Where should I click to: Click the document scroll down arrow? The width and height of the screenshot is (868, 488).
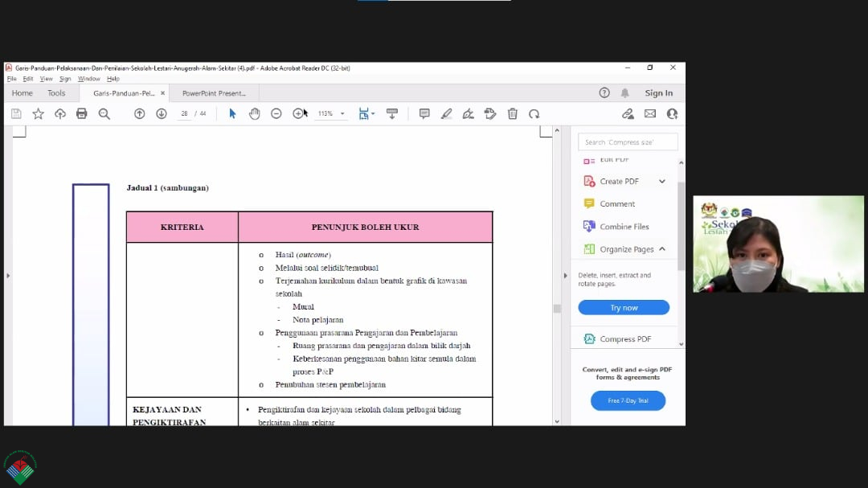click(x=557, y=421)
